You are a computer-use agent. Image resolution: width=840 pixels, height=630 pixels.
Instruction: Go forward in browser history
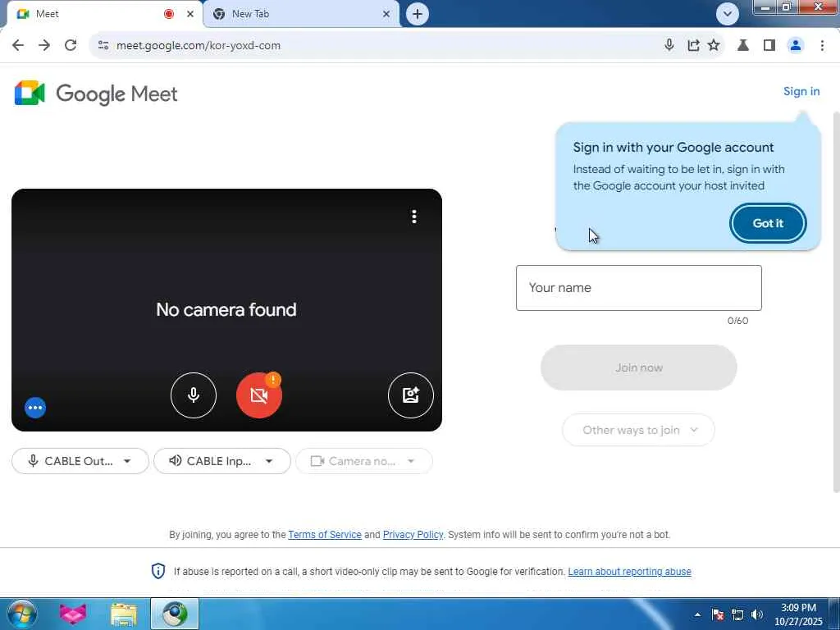(44, 46)
